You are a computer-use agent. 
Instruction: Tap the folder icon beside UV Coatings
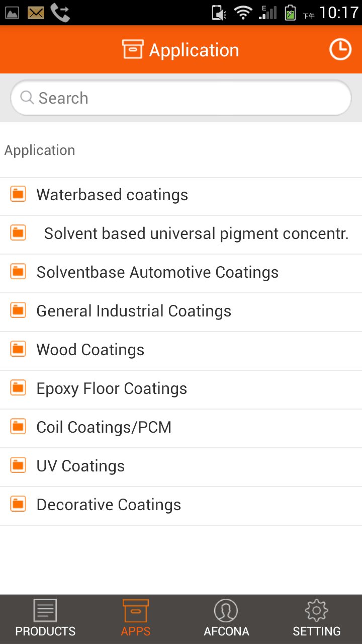pos(19,465)
